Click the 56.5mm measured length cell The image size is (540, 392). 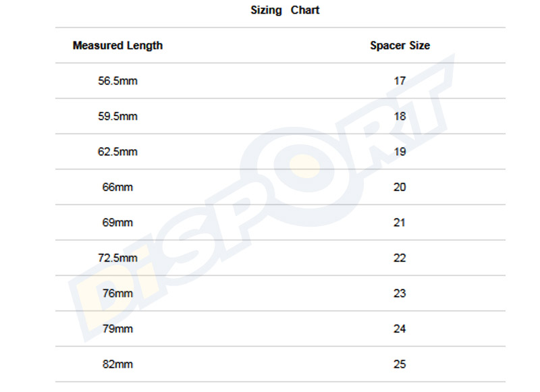tap(117, 81)
